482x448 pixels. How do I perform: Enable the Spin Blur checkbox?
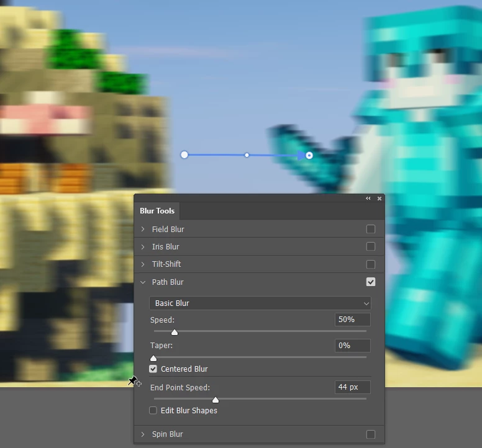coord(371,434)
